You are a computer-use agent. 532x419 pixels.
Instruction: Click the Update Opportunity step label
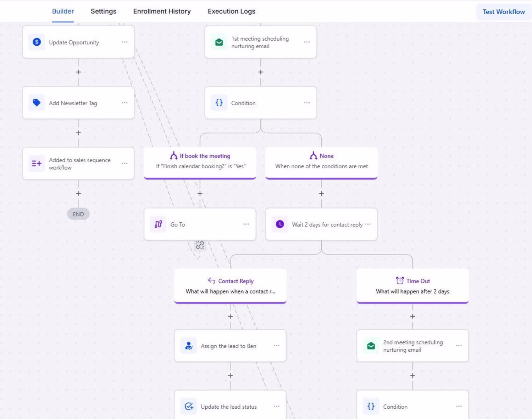pyautogui.click(x=74, y=43)
